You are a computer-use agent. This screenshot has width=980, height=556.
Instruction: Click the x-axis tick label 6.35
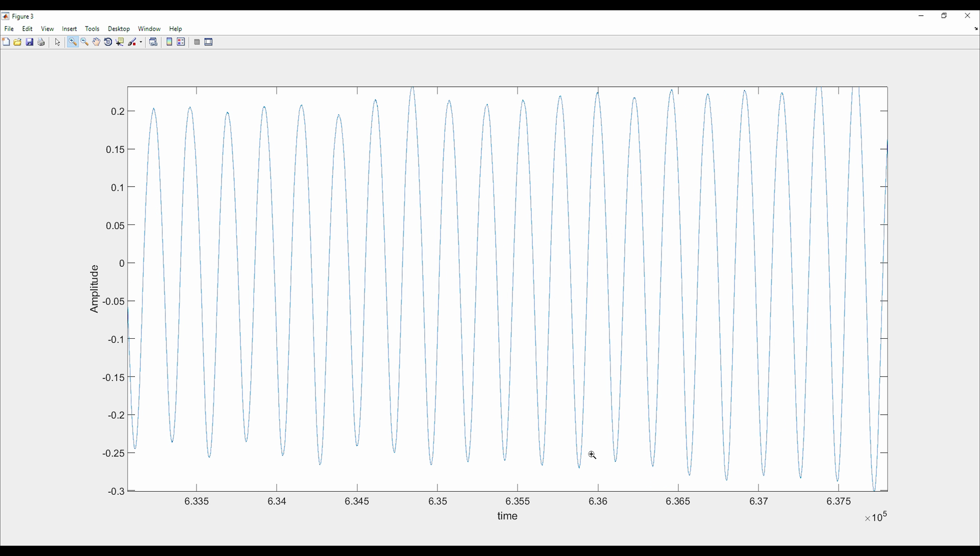pos(438,501)
